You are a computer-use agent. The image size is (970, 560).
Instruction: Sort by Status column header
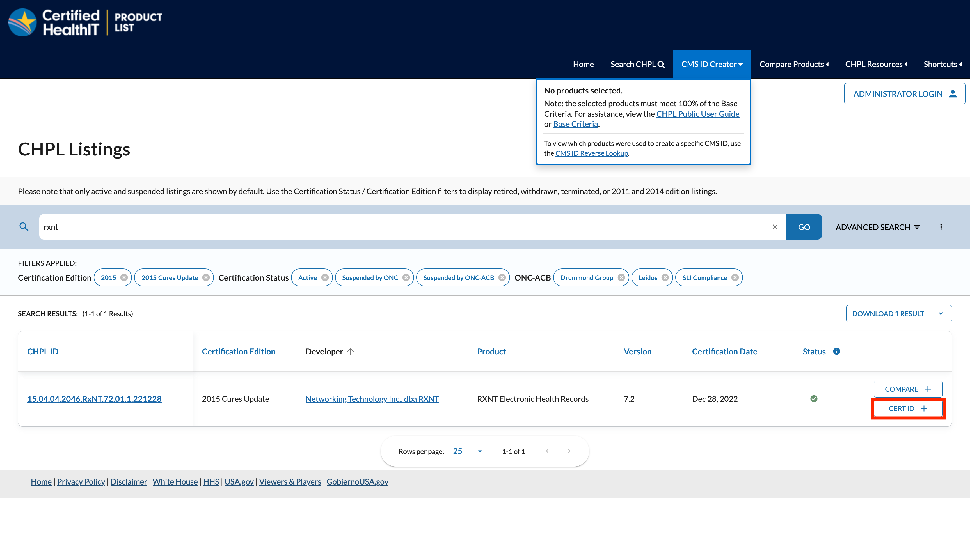814,351
